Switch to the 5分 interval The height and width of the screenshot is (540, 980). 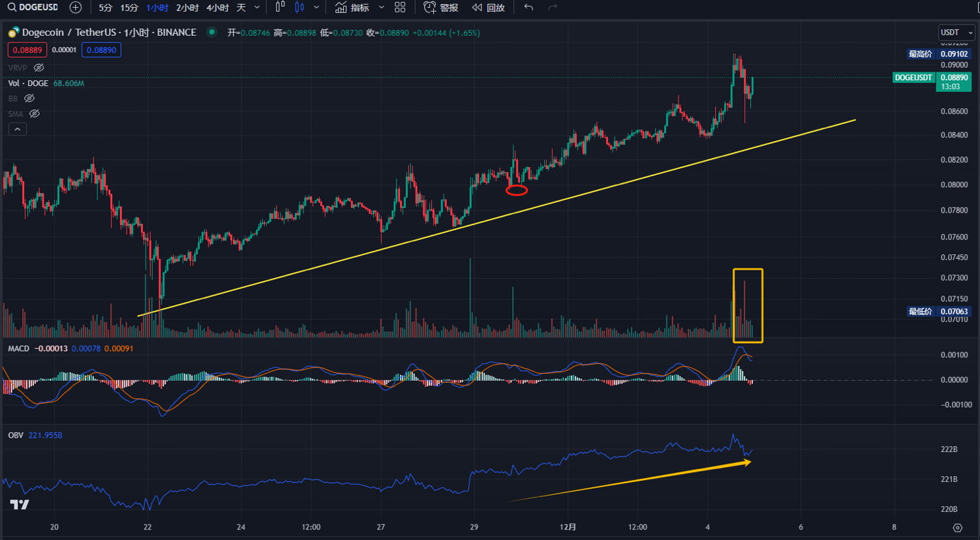pyautogui.click(x=105, y=8)
